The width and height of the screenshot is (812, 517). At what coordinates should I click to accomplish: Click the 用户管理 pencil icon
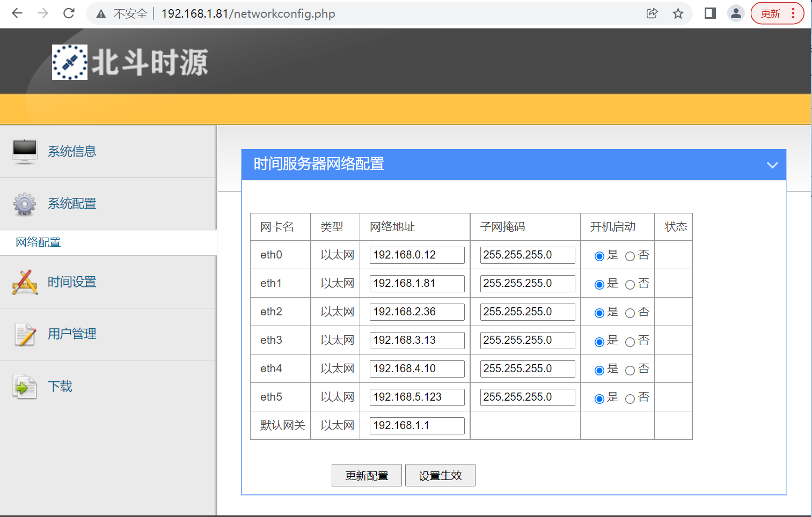click(24, 334)
